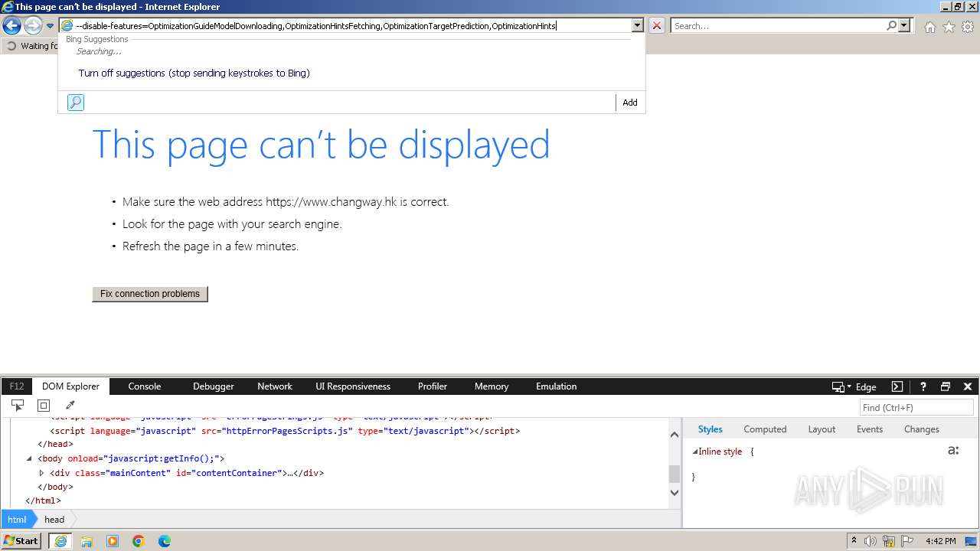Pick the color picker eyedropper tool

click(x=70, y=406)
